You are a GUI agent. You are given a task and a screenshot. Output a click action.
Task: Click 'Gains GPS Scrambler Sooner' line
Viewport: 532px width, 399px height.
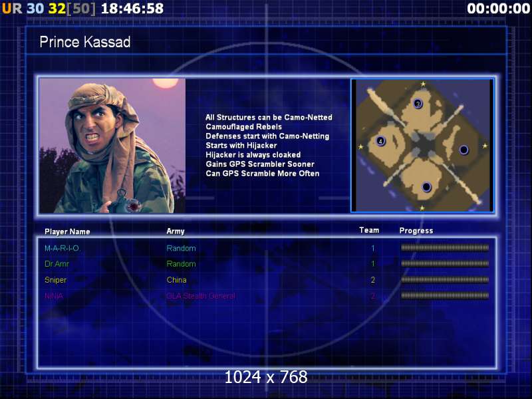[260, 164]
